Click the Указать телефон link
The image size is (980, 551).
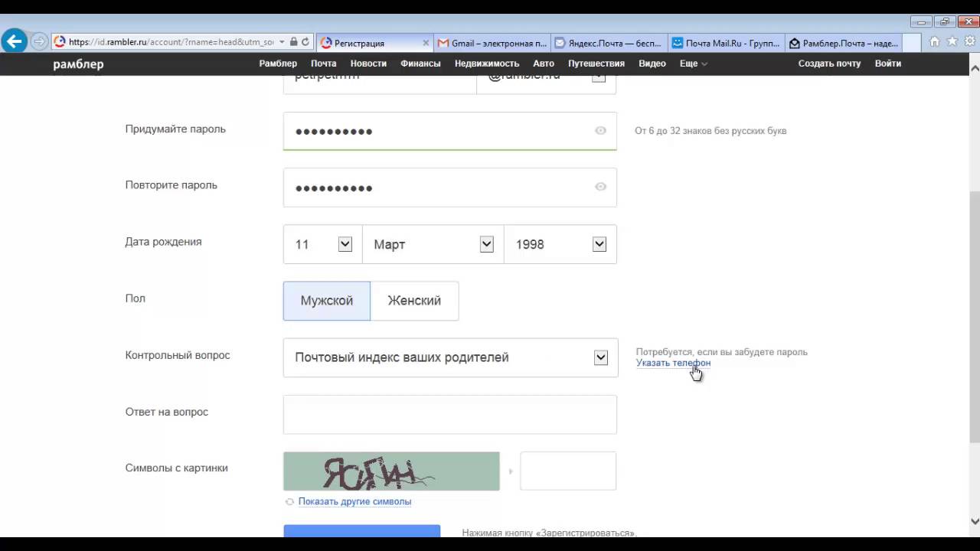673,363
